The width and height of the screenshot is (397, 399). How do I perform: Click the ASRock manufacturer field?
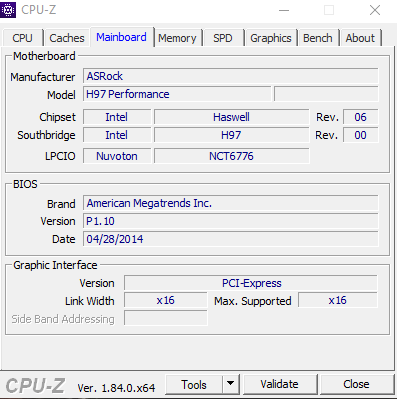[x=231, y=76]
